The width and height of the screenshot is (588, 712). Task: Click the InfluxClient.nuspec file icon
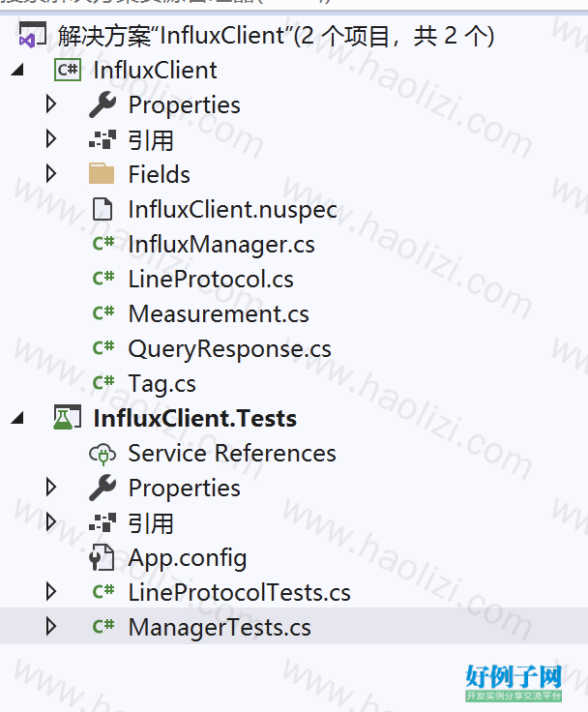[103, 209]
